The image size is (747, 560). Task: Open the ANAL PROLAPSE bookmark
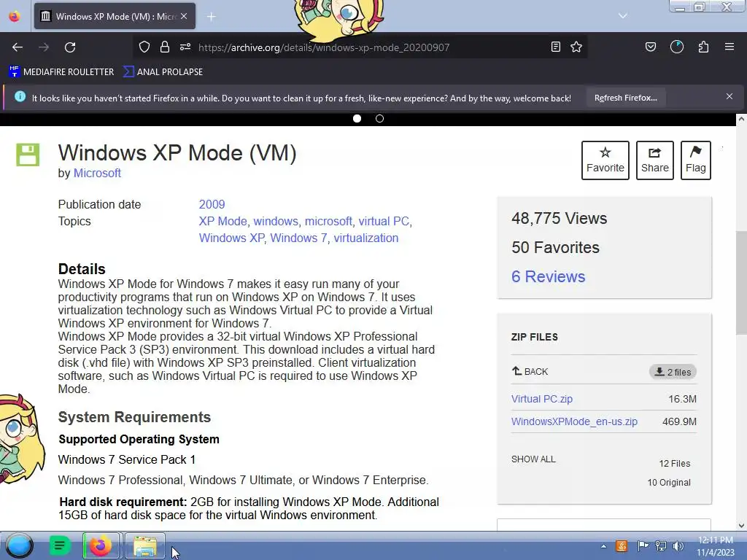coord(163,72)
